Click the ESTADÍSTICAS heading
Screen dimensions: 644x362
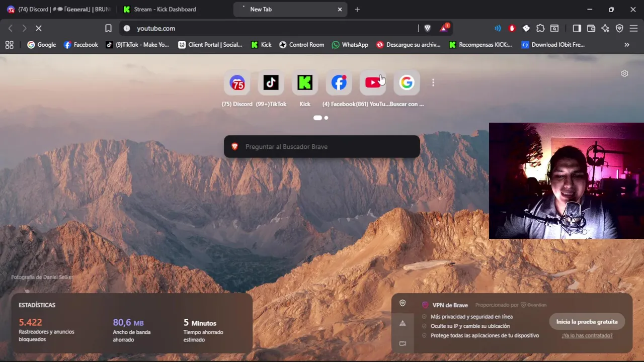tap(37, 305)
